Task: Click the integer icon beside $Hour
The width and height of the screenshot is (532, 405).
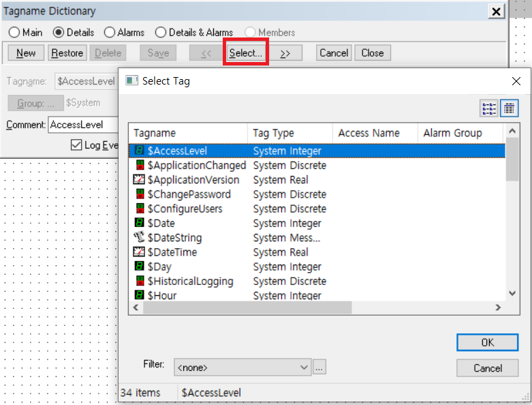Action: (140, 295)
